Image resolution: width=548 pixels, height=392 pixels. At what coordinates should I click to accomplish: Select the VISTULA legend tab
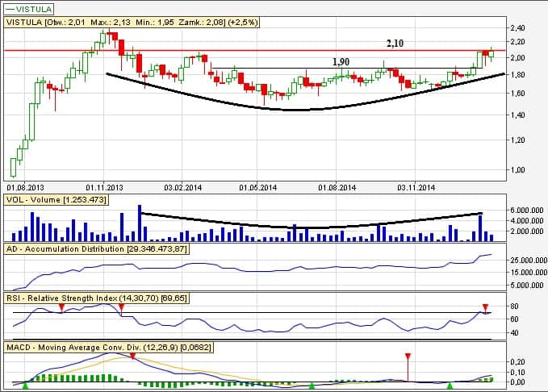point(29,9)
